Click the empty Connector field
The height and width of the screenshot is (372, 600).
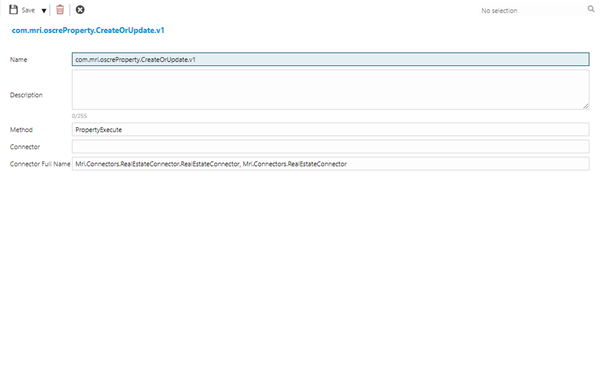click(x=331, y=147)
